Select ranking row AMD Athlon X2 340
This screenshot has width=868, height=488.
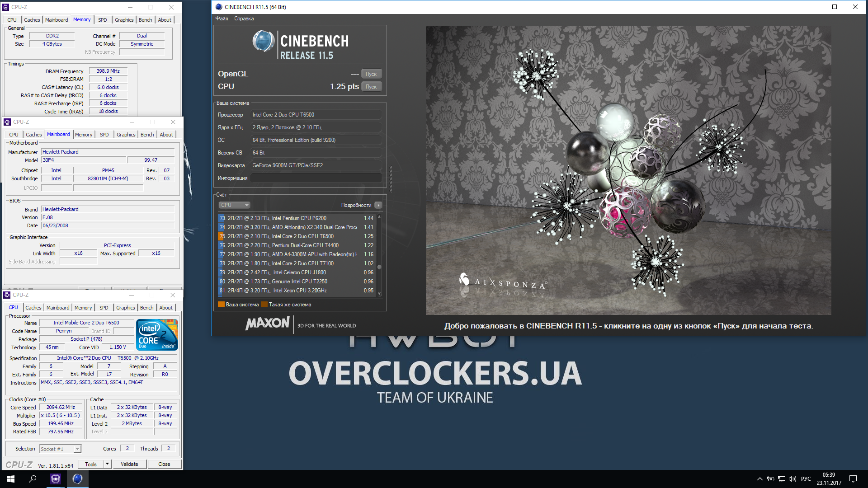(x=297, y=227)
